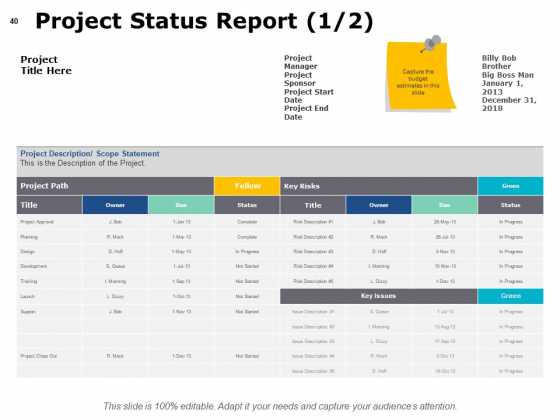Click the 'Project Start Date' label
Viewport: 560px width, 420px height.
pyautogui.click(x=309, y=96)
